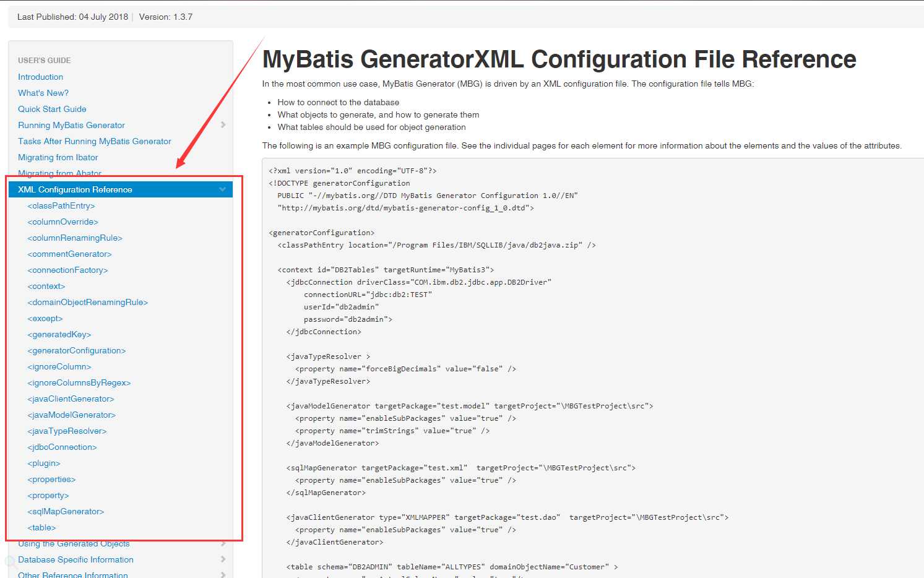Click the table schema DB2ADMIN line
924x578 pixels.
point(452,567)
